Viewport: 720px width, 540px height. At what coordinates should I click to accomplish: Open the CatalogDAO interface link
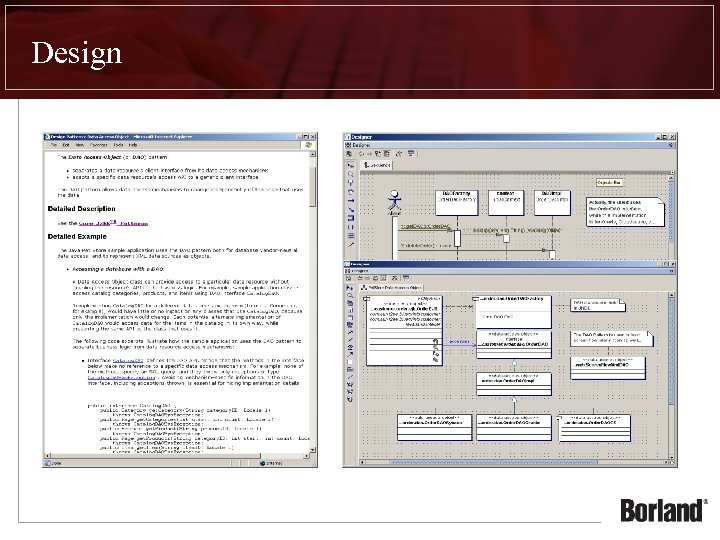point(128,360)
